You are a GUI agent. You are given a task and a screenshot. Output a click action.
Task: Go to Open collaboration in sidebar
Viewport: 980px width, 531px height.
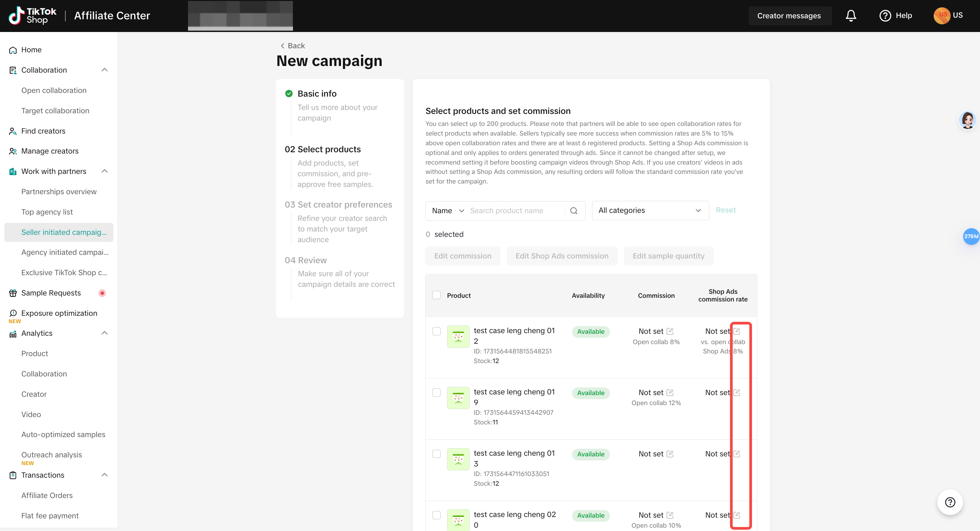[x=54, y=91]
